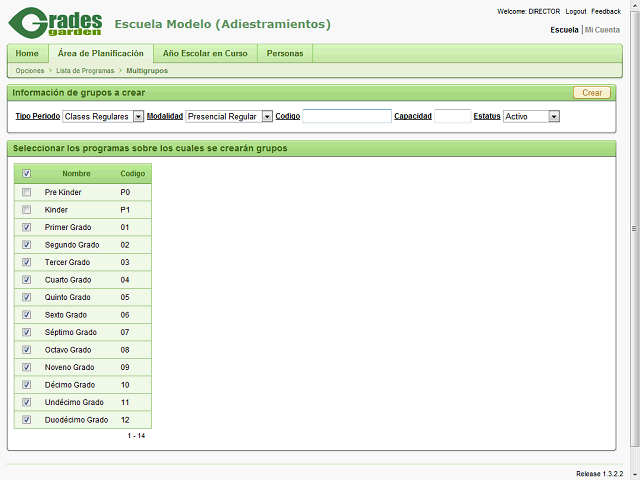The image size is (640, 480).
Task: Uncheck the Duodécimo Grado checkbox
Action: tap(26, 420)
